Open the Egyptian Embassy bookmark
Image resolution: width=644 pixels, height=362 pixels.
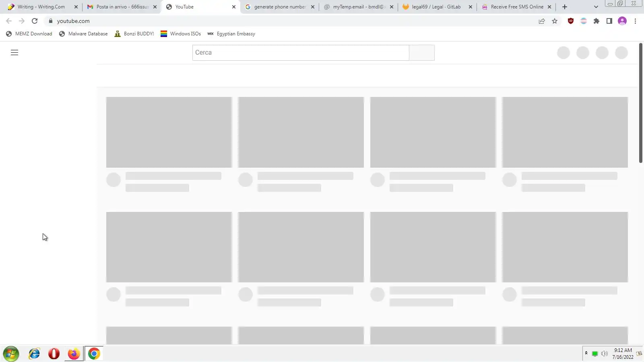pyautogui.click(x=231, y=34)
